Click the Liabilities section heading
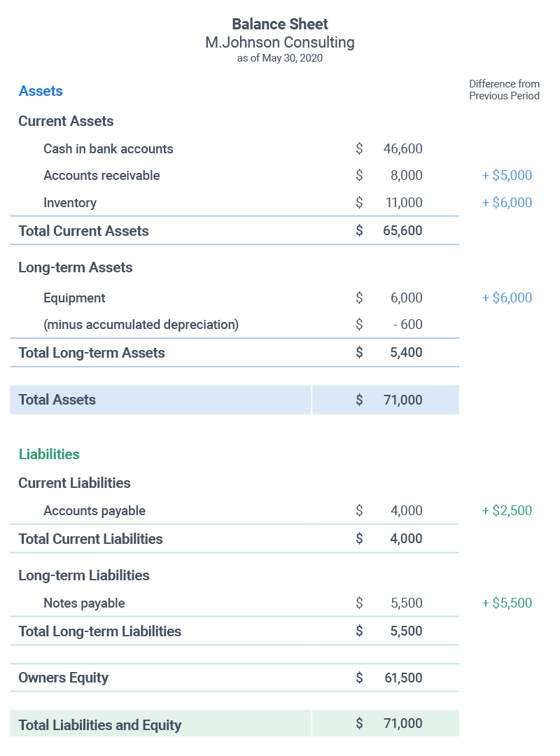This screenshot has height=756, width=560. click(49, 454)
